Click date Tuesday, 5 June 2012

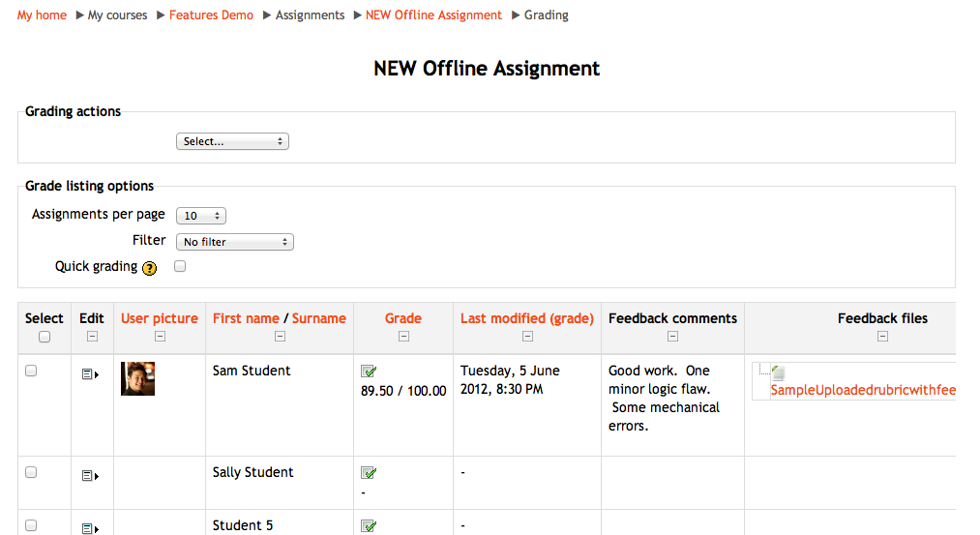tap(510, 380)
